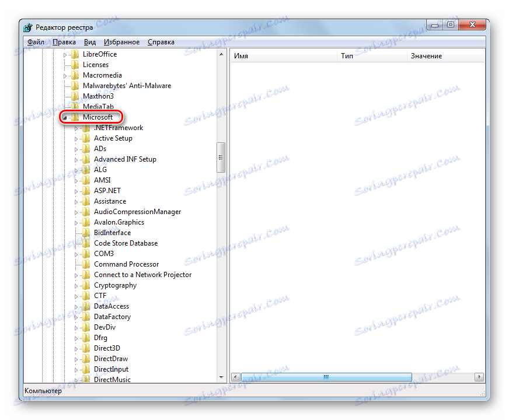509x420 pixels.
Task: Expand the ADs key
Action: (x=76, y=149)
